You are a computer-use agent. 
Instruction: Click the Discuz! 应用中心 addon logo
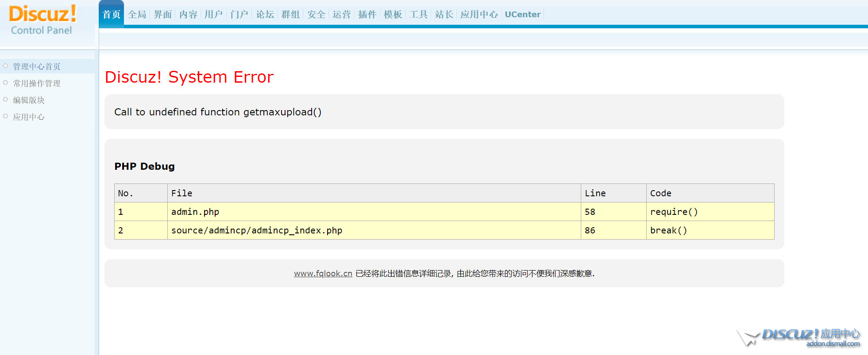799,338
